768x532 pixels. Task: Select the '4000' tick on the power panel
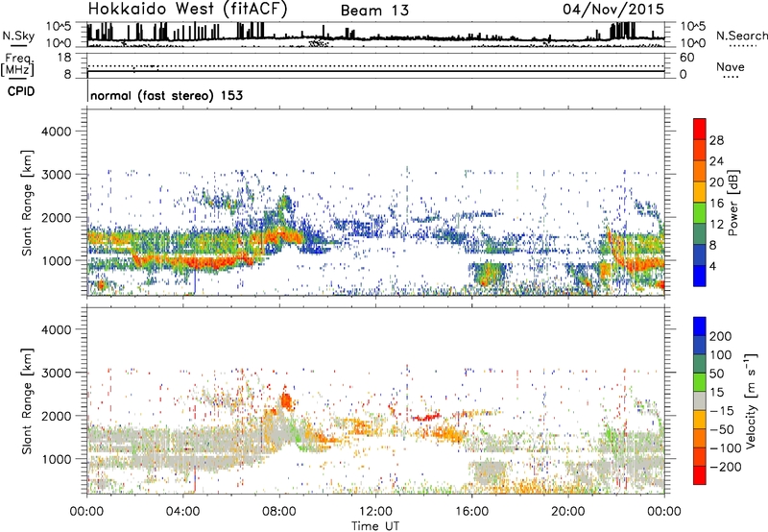(56, 132)
